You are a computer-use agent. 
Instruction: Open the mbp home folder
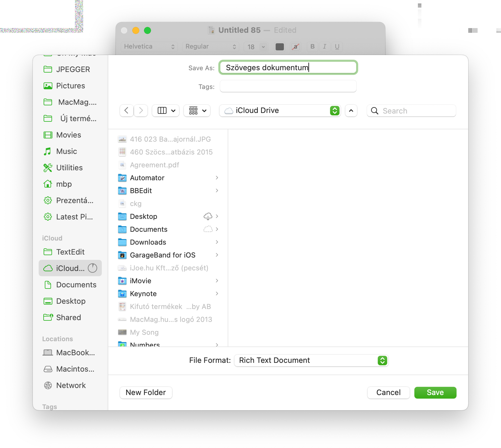70,184
